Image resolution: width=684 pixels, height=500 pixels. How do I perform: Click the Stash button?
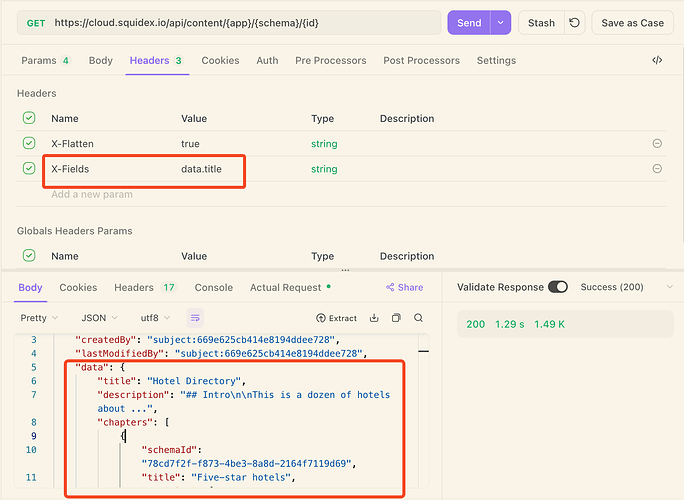pos(541,23)
